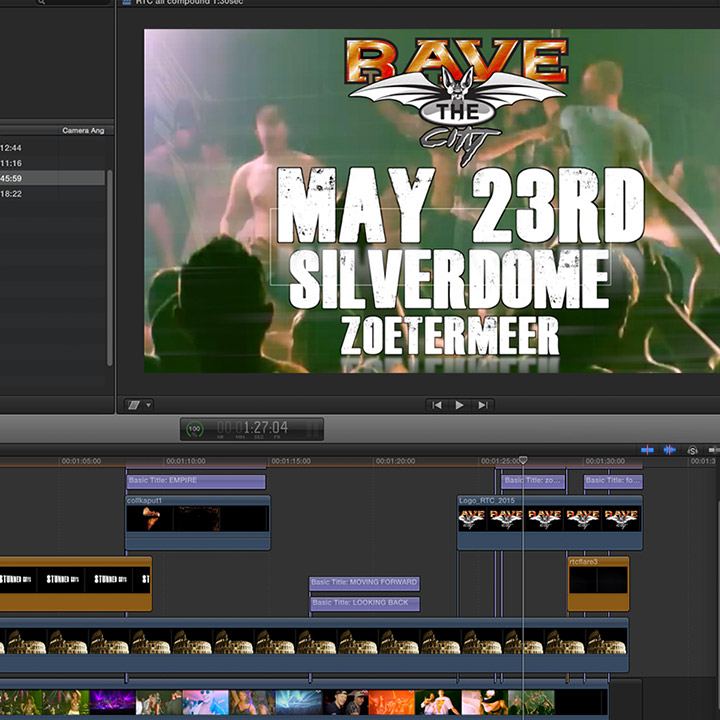Play the timeline in the viewer
The image size is (720, 720).
[x=460, y=405]
